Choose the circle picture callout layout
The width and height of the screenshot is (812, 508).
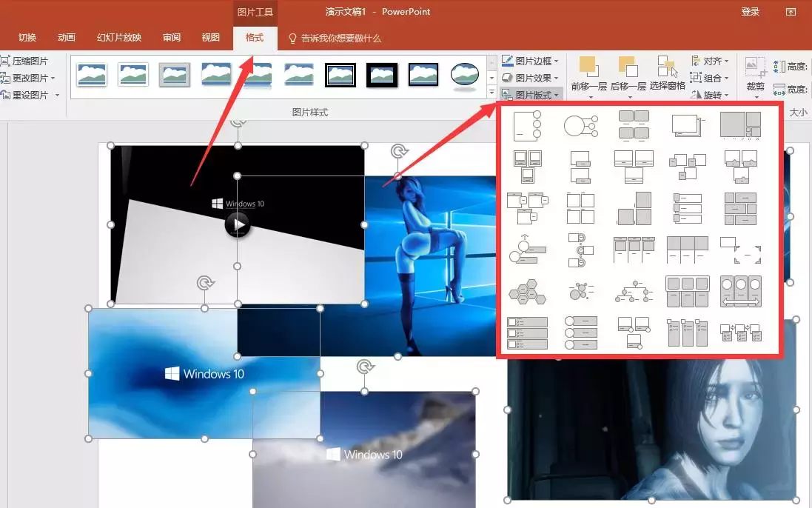580,126
